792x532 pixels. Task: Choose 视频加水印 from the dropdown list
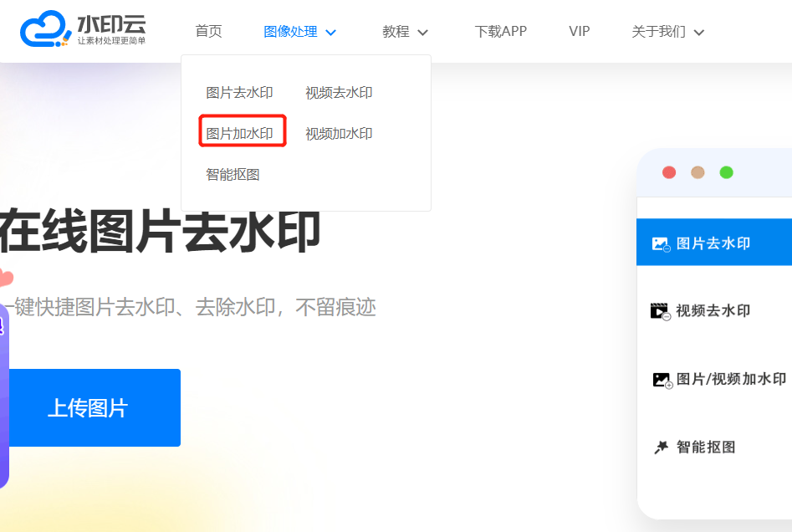click(339, 134)
